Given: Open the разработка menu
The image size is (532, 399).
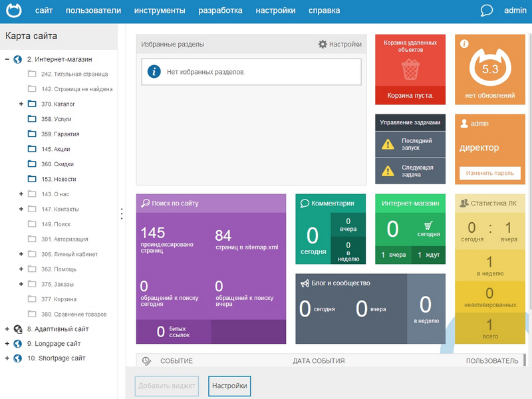Looking at the screenshot, I should point(220,11).
